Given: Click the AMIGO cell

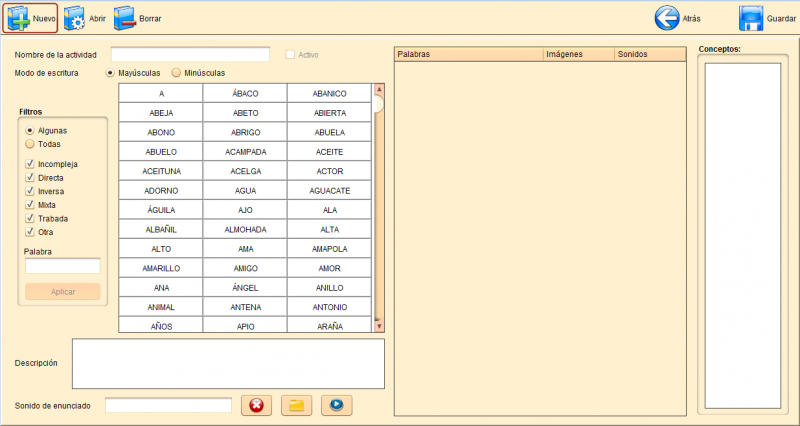Looking at the screenshot, I should click(x=245, y=268).
